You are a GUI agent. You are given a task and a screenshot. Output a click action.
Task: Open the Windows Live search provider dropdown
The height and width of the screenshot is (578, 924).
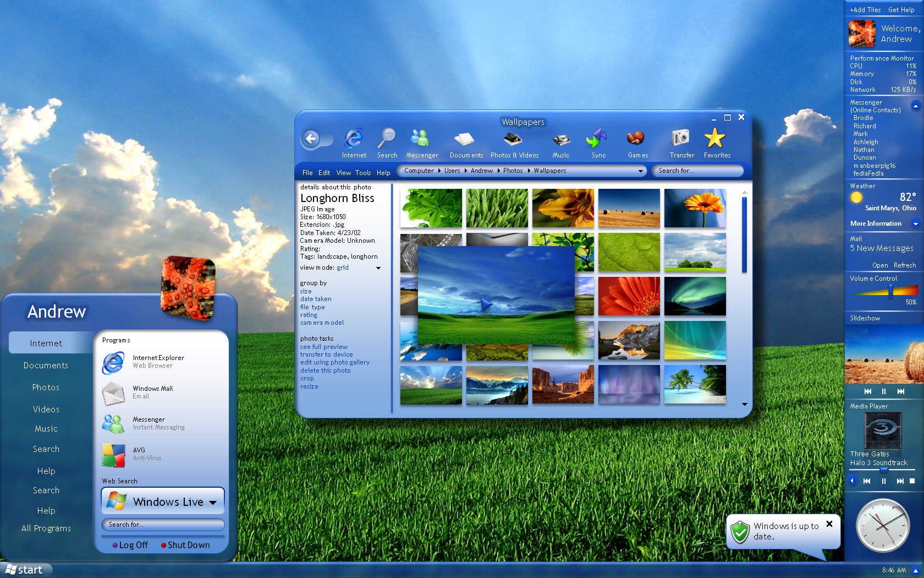tap(213, 503)
